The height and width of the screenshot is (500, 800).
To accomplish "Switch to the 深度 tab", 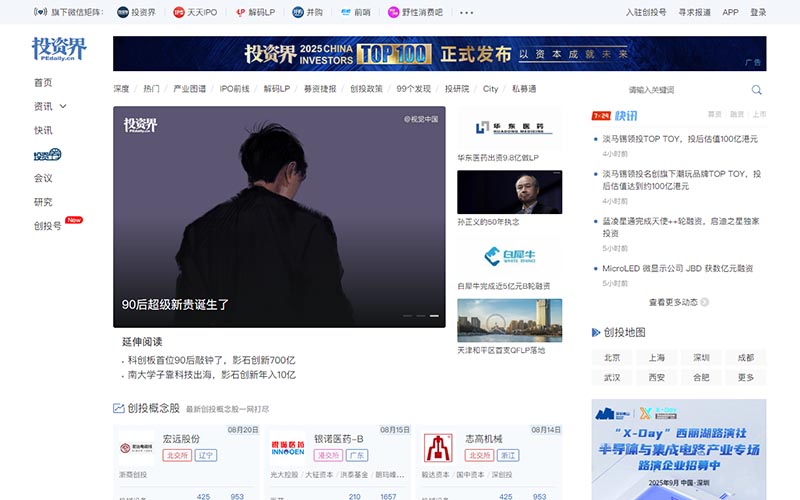I will coord(121,89).
